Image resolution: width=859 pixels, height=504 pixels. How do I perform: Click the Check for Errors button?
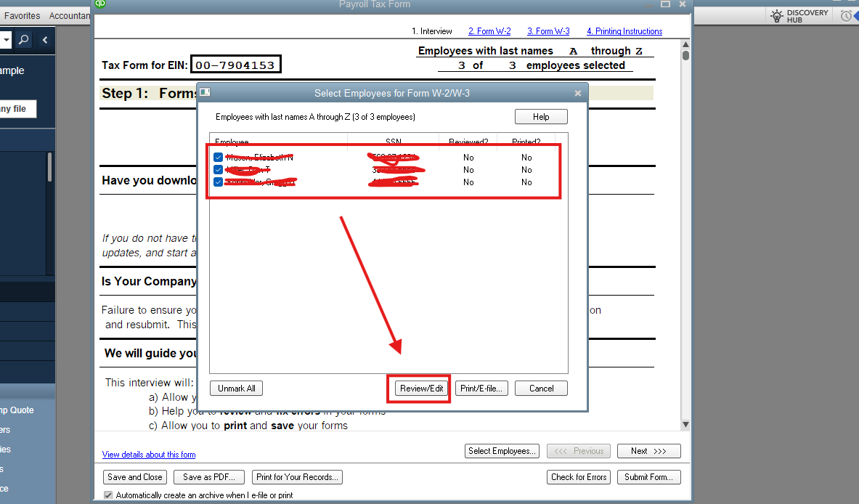(579, 477)
